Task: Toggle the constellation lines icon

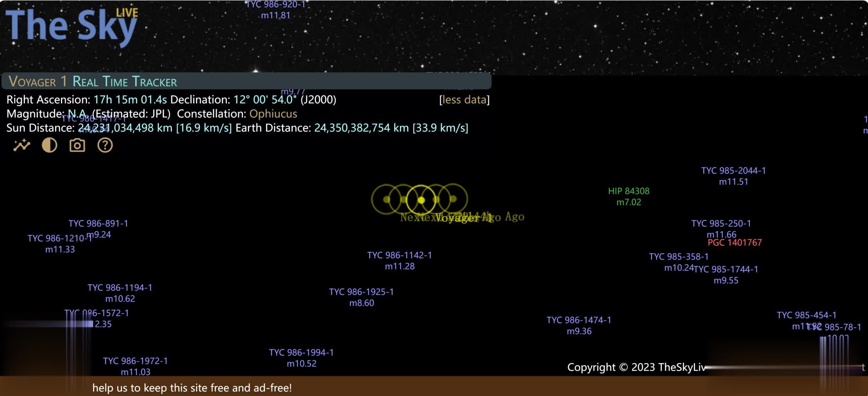Action: coord(22,146)
